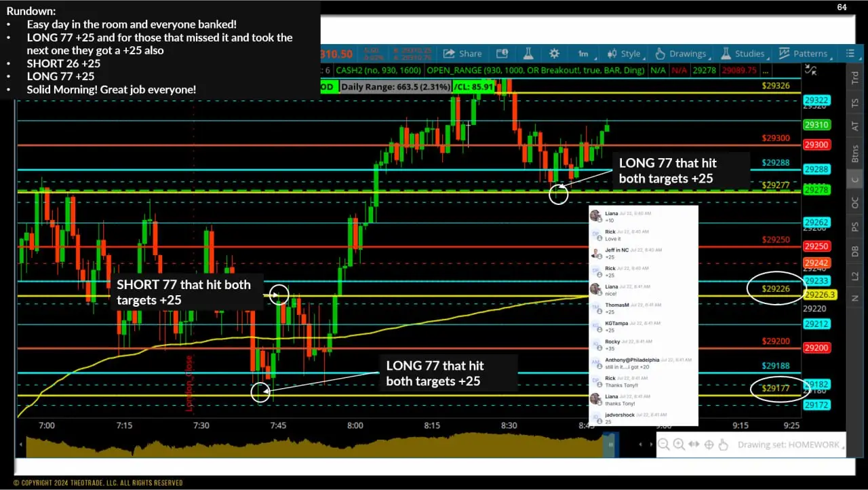Open the Btns sidebar tab
Screen dimensions: 868x490
click(x=855, y=153)
